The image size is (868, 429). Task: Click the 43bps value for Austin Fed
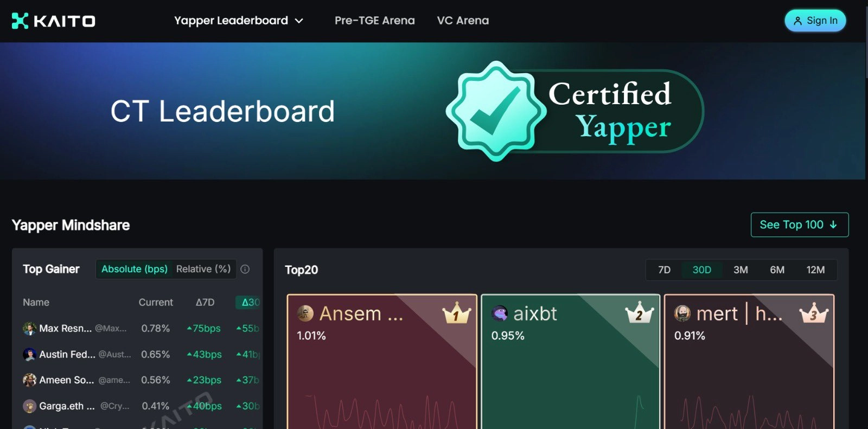pyautogui.click(x=204, y=354)
